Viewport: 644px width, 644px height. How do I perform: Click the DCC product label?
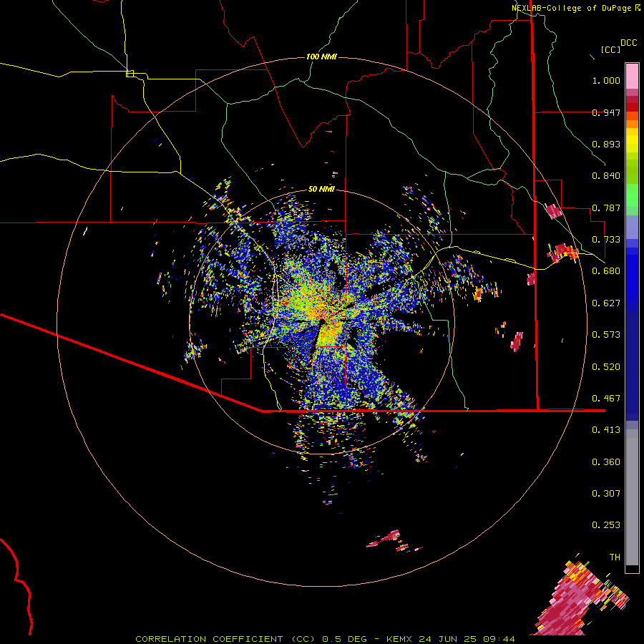(628, 43)
